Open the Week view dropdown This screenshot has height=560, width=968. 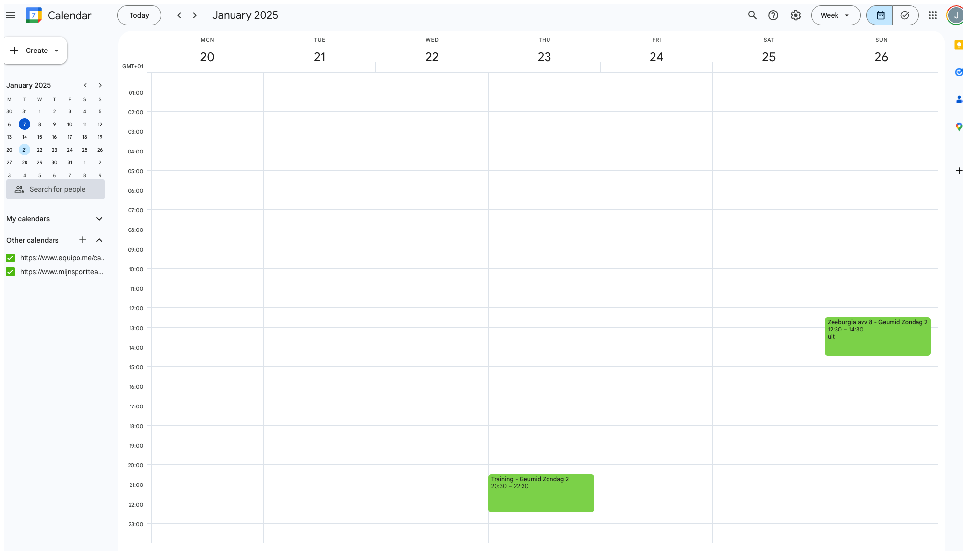[835, 15]
